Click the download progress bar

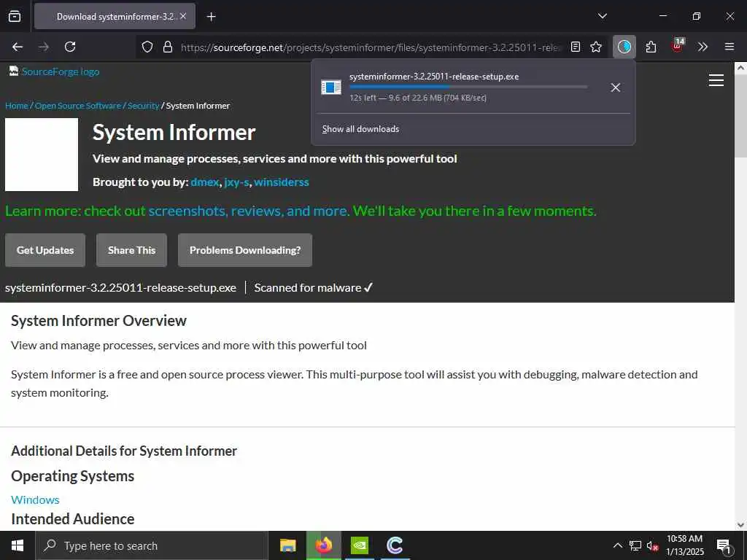click(x=468, y=87)
